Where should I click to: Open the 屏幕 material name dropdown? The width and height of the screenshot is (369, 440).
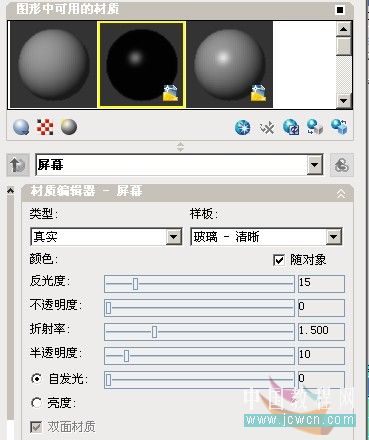[315, 164]
